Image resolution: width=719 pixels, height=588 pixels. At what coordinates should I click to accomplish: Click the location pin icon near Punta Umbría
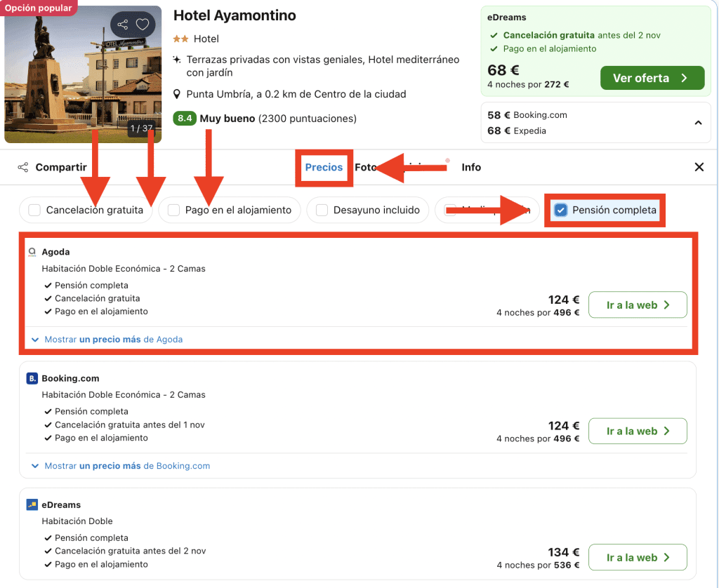178,94
